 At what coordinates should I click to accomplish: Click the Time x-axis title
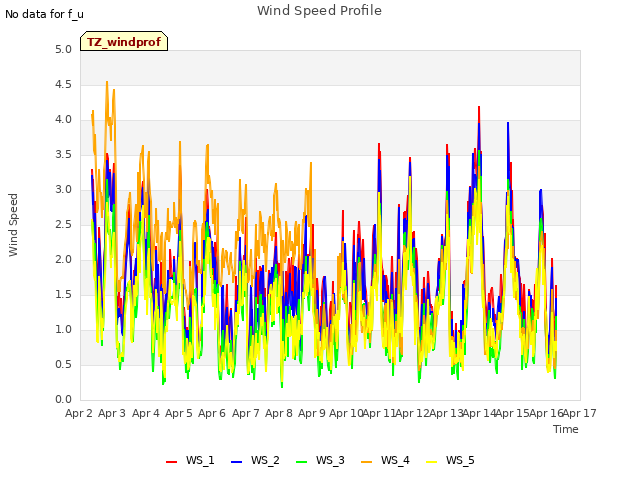(566, 429)
